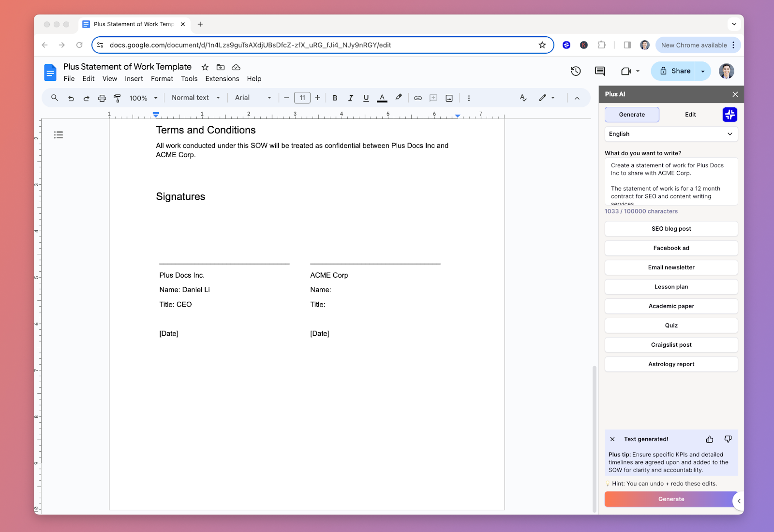Click the redo arrow in toolbar
The width and height of the screenshot is (774, 532).
(x=87, y=98)
